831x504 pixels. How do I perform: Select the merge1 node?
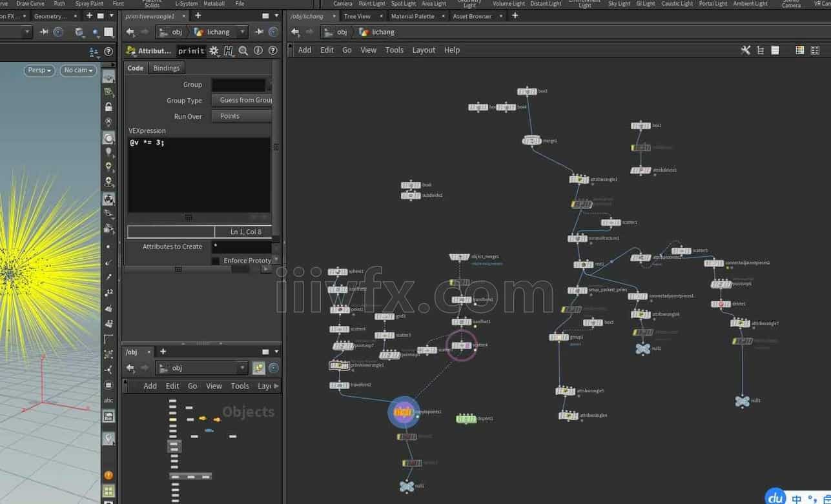532,140
